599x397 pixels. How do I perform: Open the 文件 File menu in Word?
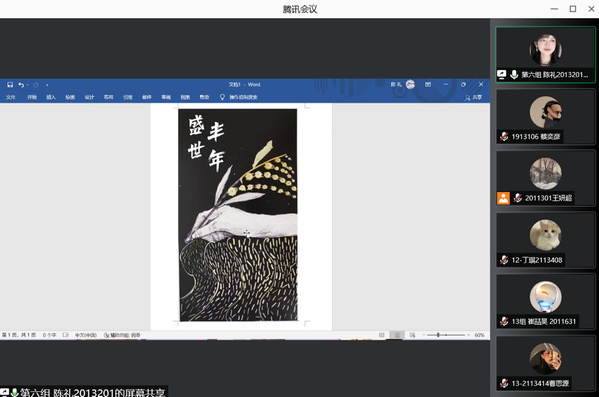(x=10, y=97)
